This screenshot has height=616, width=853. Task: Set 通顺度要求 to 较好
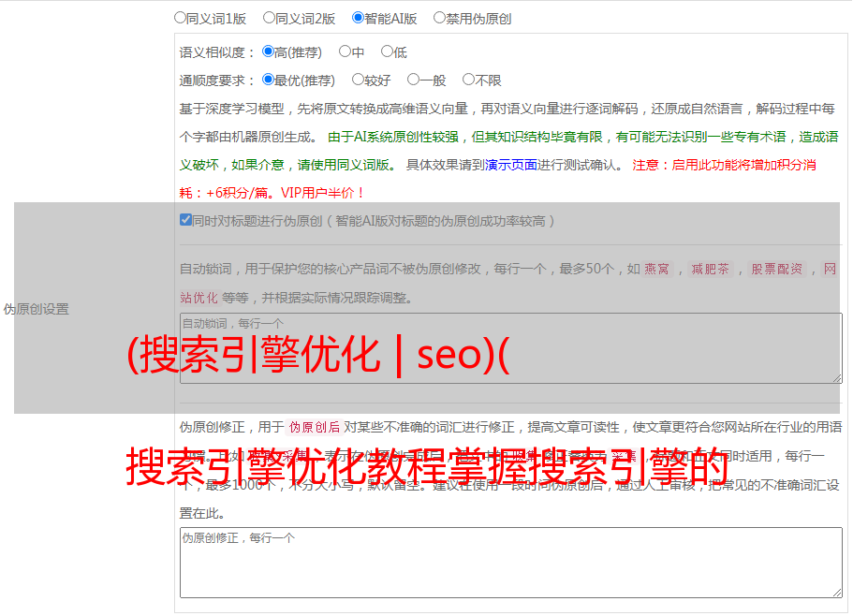358,80
